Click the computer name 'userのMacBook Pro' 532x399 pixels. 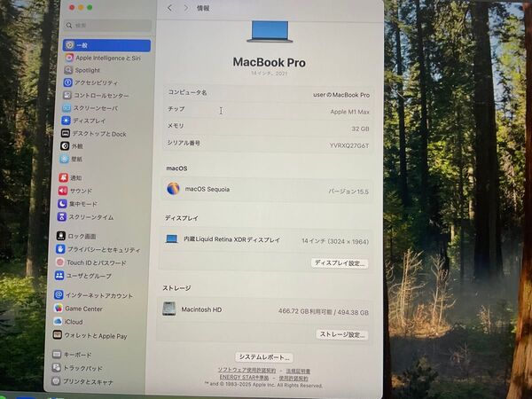pyautogui.click(x=341, y=95)
